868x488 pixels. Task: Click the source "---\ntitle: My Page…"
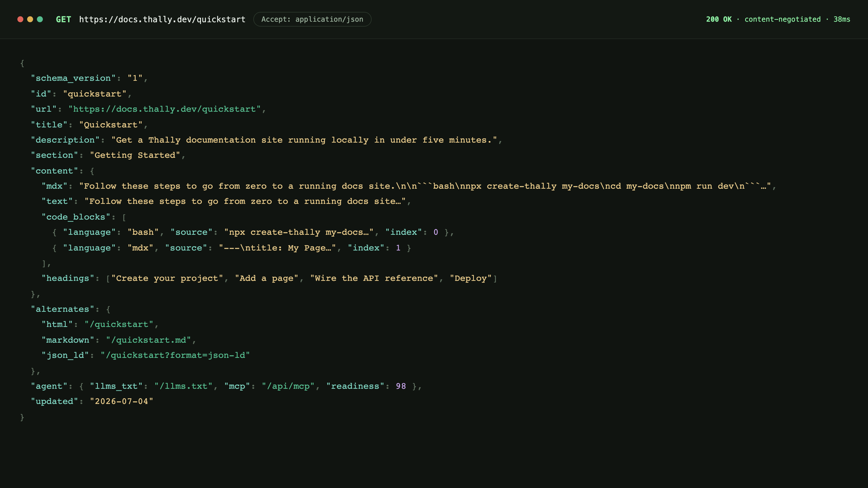(277, 248)
